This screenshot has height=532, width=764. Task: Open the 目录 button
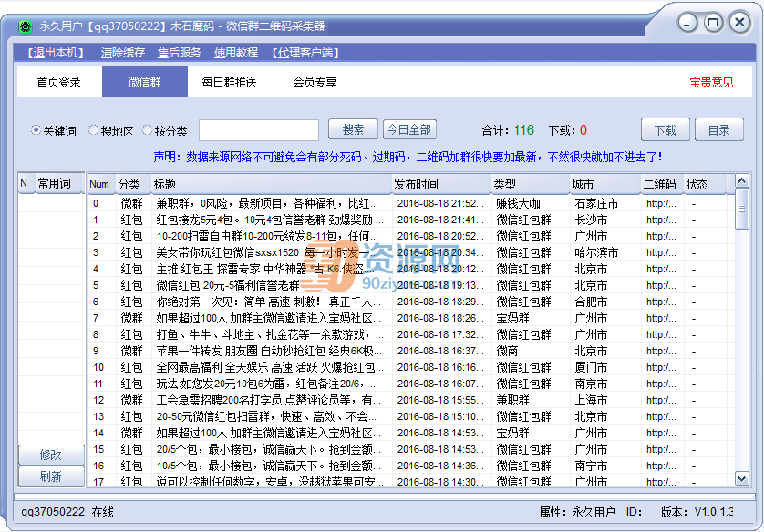718,130
